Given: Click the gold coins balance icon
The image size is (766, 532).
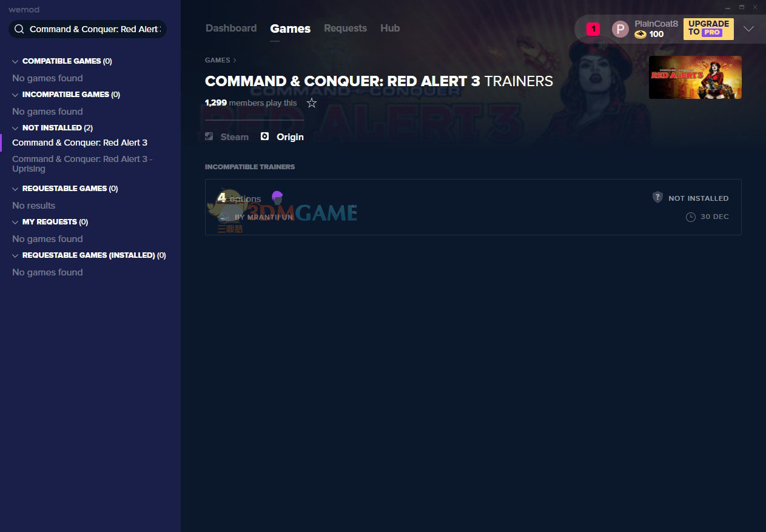Looking at the screenshot, I should point(640,35).
